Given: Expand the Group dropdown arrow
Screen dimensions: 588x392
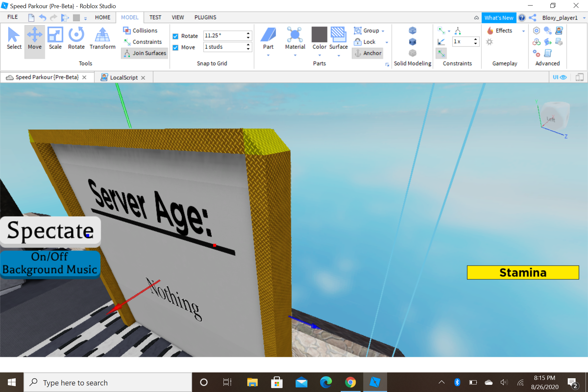Looking at the screenshot, I should (x=383, y=31).
